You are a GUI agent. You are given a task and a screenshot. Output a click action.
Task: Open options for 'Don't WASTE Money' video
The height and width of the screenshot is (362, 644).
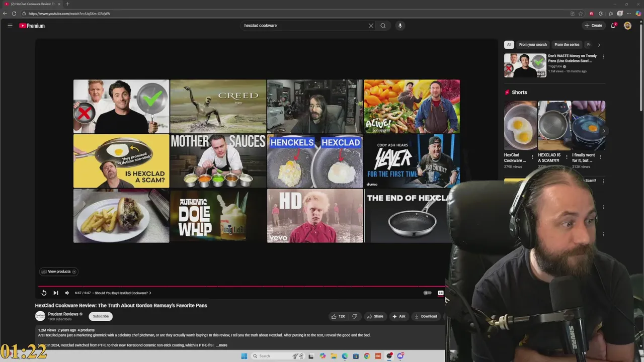click(603, 56)
